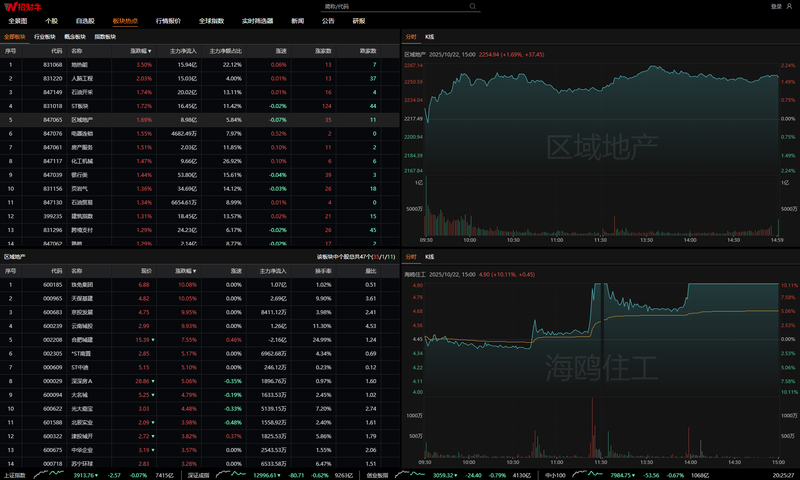Click the upper intraday price chart area
The image size is (800, 480).
[602, 120]
